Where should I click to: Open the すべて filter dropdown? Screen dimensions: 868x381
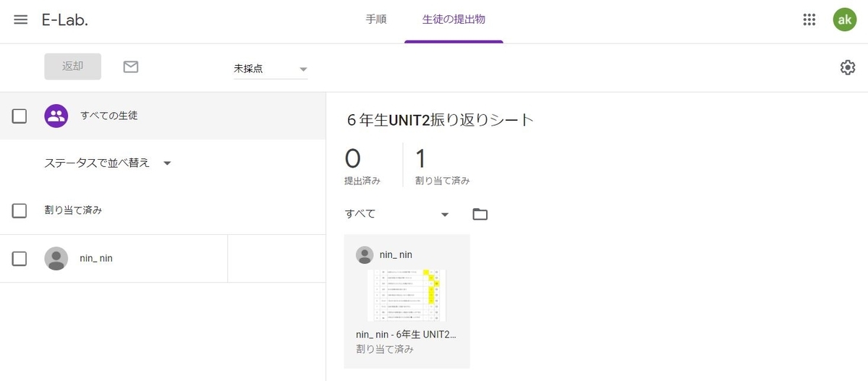click(397, 214)
